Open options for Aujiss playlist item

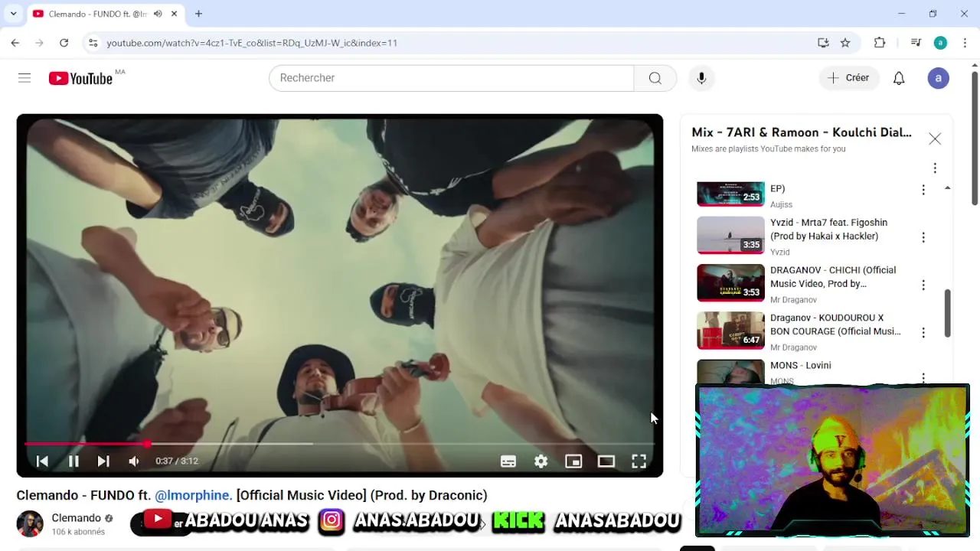tap(923, 190)
